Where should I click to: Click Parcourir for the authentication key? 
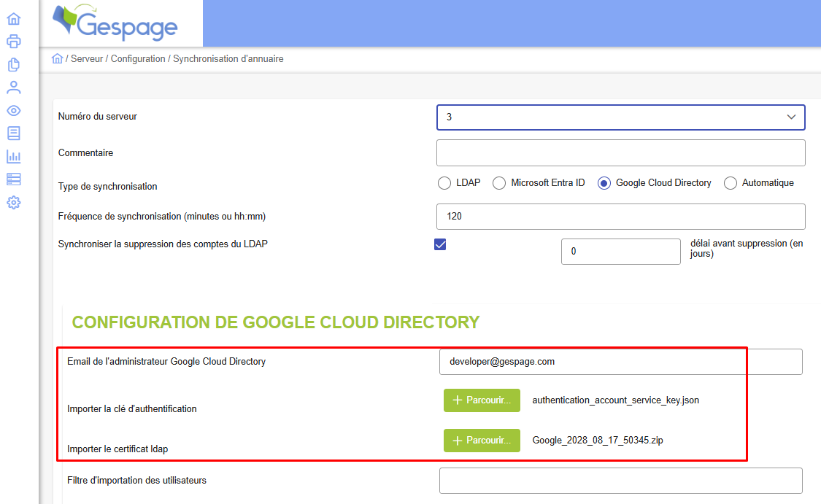click(482, 400)
